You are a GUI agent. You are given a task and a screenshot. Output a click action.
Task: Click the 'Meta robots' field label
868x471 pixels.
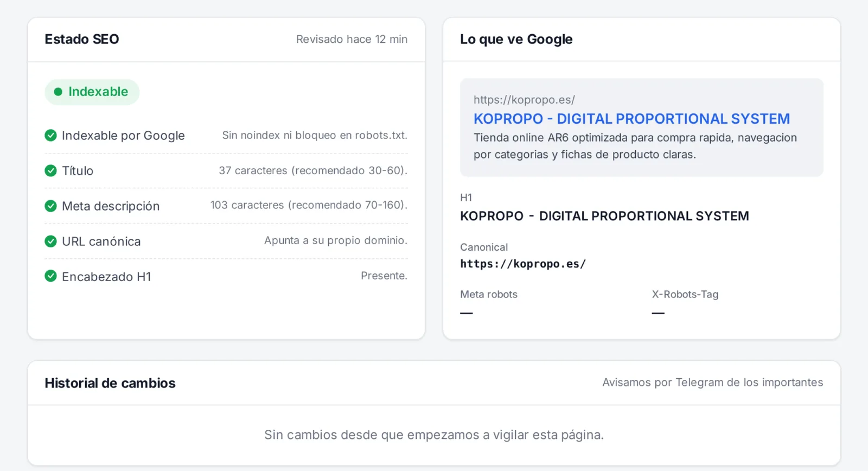point(489,295)
